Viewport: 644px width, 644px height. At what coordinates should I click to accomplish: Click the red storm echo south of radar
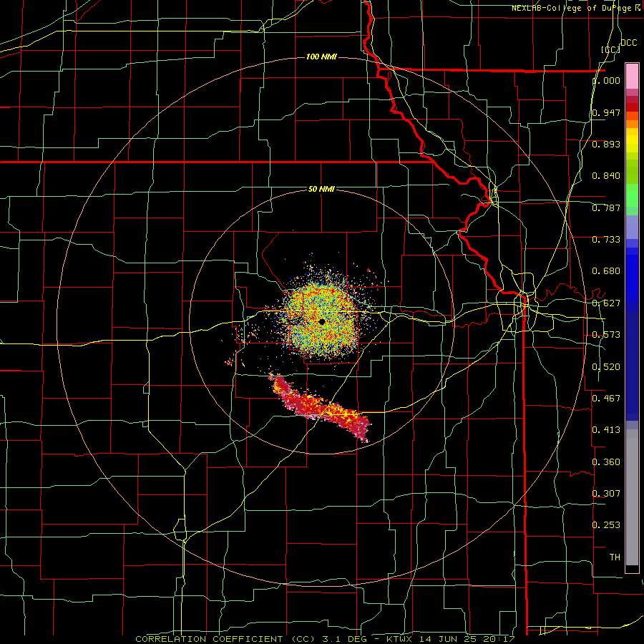320,407
